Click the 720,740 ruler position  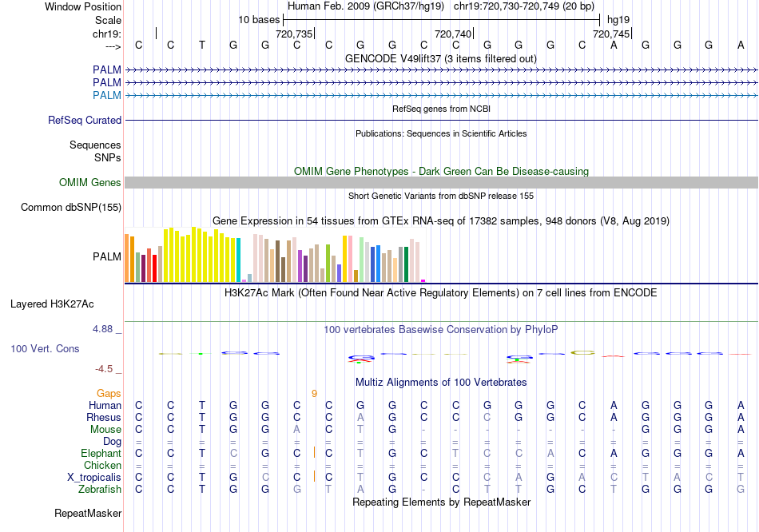pos(452,34)
